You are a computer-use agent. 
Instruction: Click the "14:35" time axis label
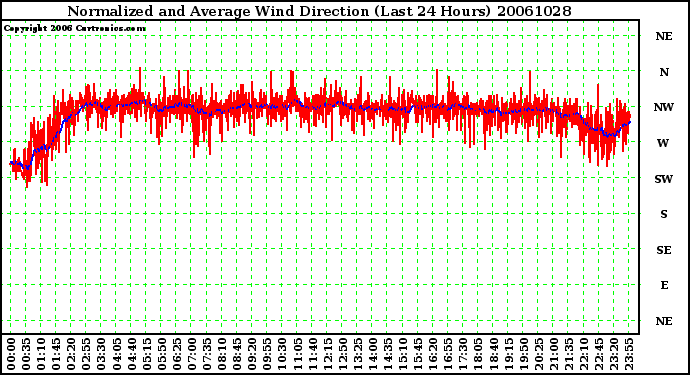(x=388, y=354)
